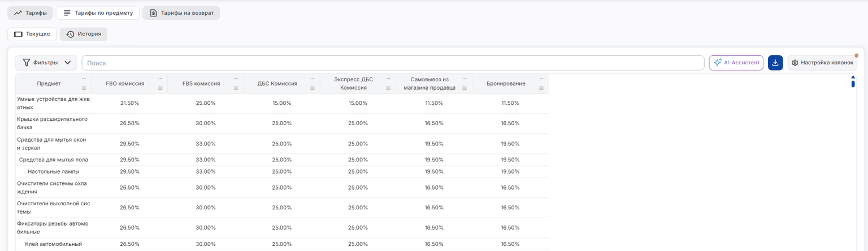The width and height of the screenshot is (868, 251).
Task: Click the three-dot icon in FBS комиссия header
Action: [x=237, y=78]
